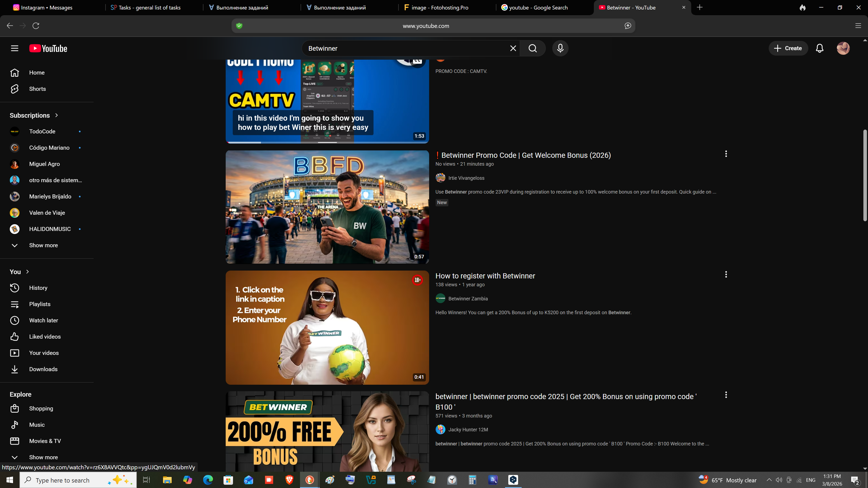The width and height of the screenshot is (868, 488).
Task: Open History in the sidebar
Action: (38, 288)
